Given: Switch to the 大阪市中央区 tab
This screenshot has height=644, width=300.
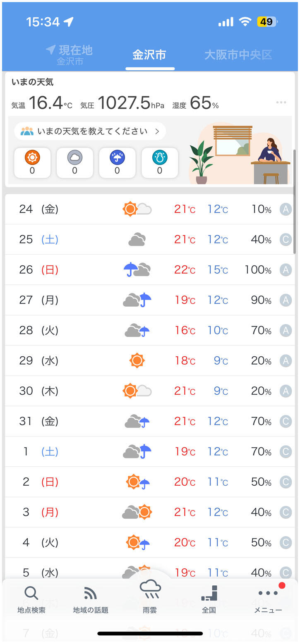Looking at the screenshot, I should (x=238, y=55).
